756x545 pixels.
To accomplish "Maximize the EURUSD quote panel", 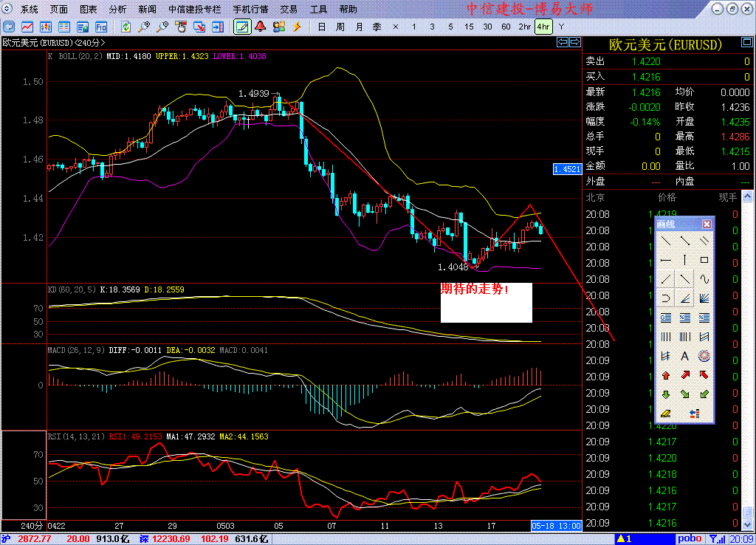I will click(x=747, y=42).
